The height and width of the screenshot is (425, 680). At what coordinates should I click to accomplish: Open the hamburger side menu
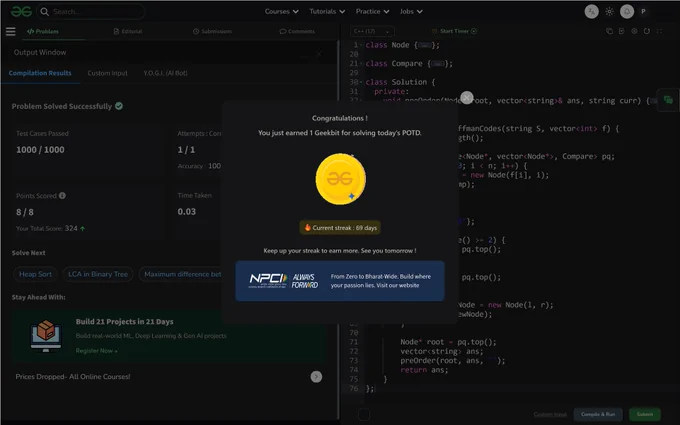point(10,31)
